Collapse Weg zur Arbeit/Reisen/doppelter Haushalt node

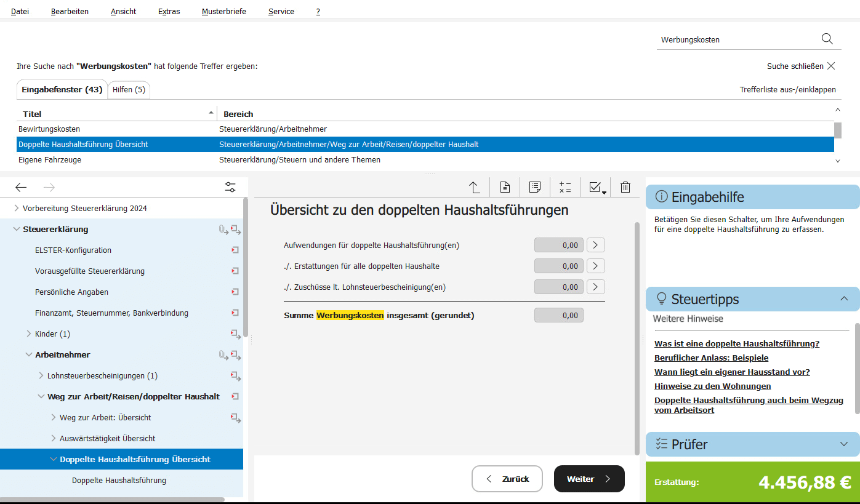(41, 397)
